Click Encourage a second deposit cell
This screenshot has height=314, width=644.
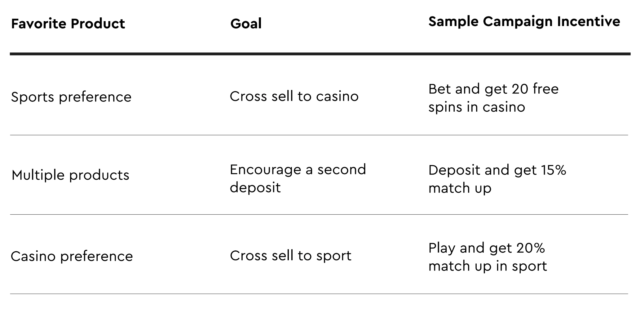pyautogui.click(x=298, y=178)
